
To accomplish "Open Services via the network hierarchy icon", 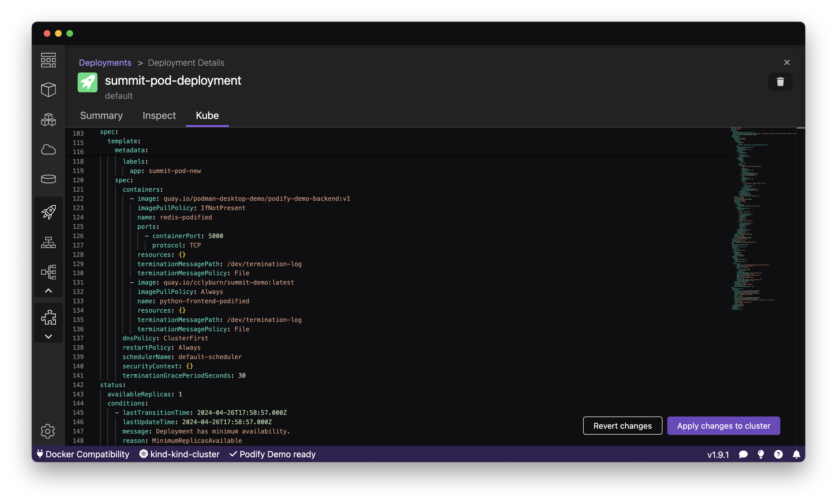I will 48,242.
